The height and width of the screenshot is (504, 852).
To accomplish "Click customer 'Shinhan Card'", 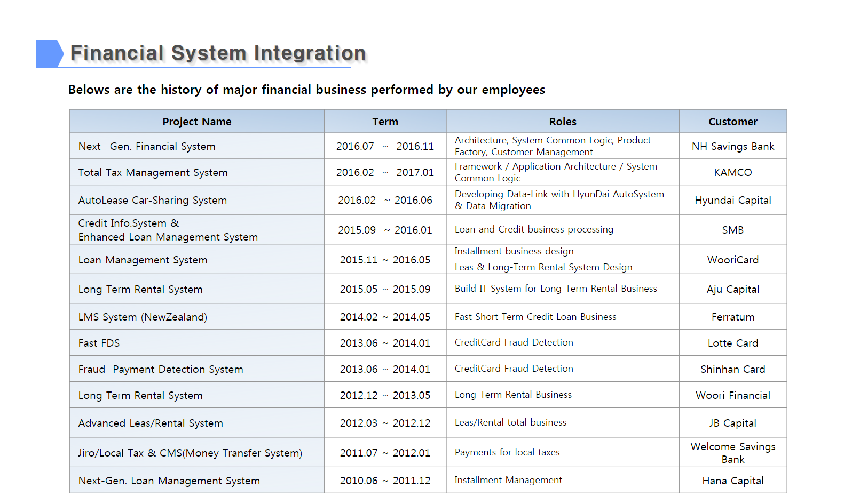I will 733,369.
